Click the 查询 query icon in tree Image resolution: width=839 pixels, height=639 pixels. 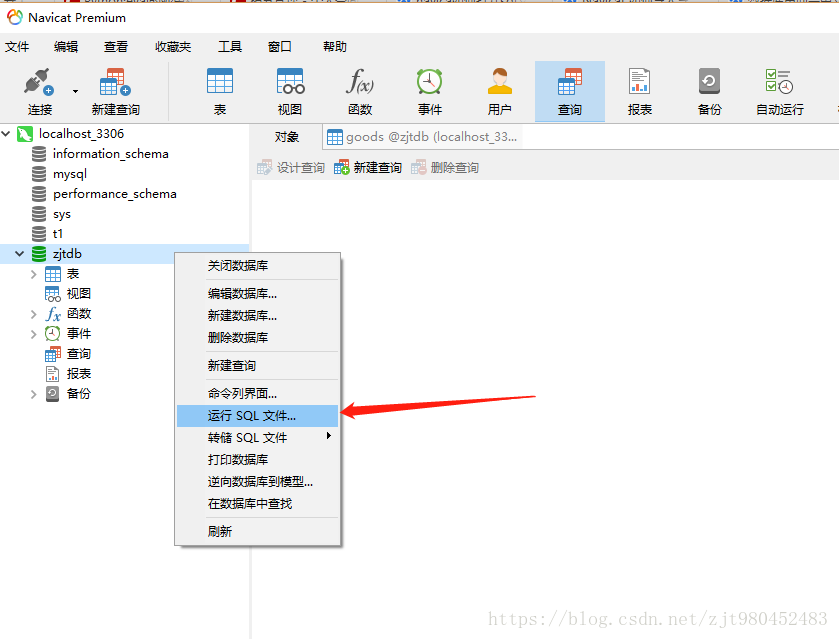(52, 354)
